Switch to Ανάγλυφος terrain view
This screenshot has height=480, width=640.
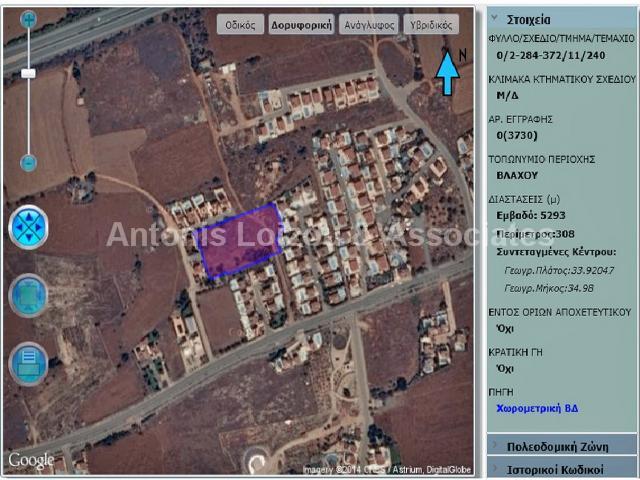pos(369,24)
